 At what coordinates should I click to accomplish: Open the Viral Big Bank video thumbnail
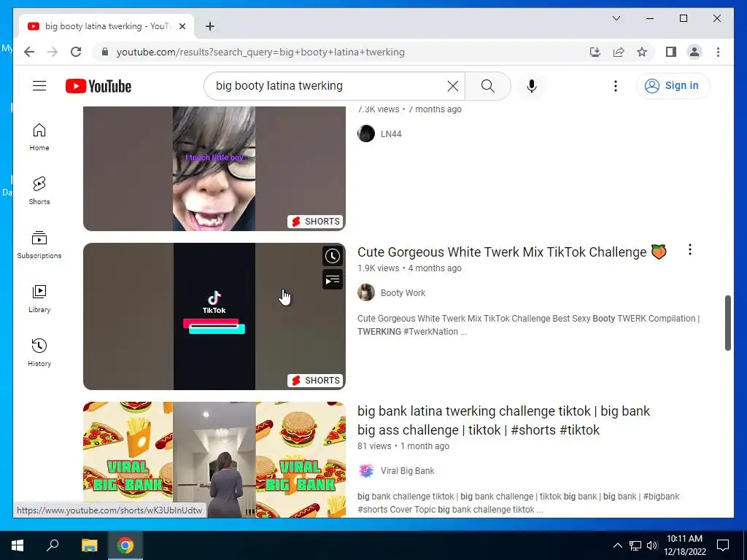click(x=214, y=459)
